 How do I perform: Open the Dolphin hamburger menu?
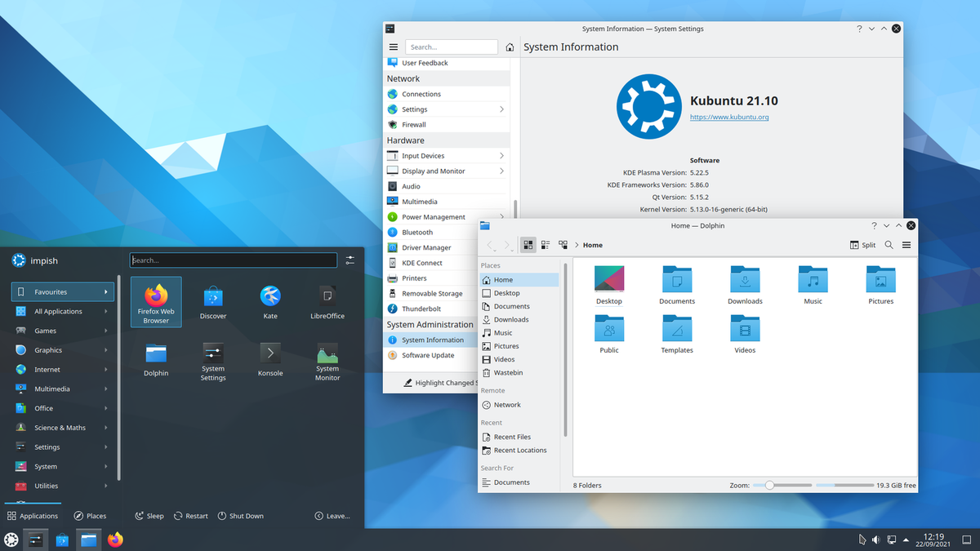(x=906, y=244)
